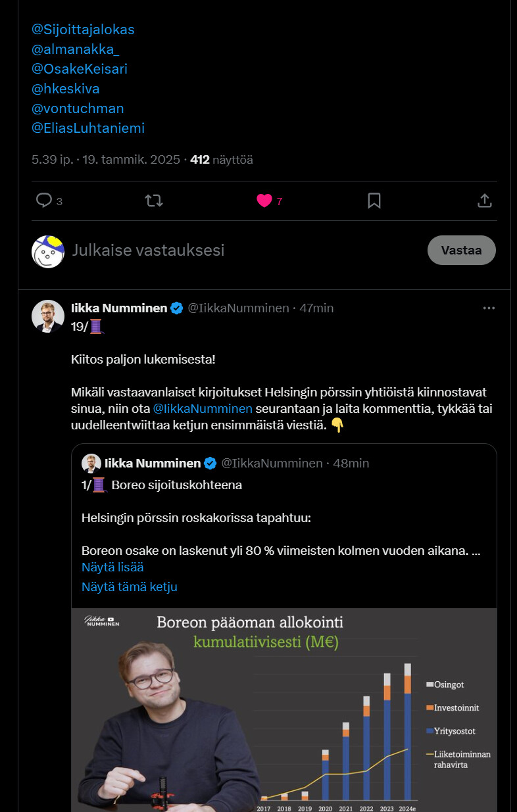Open the @OsakeKeisari mention
The width and height of the screenshot is (517, 812).
(80, 69)
